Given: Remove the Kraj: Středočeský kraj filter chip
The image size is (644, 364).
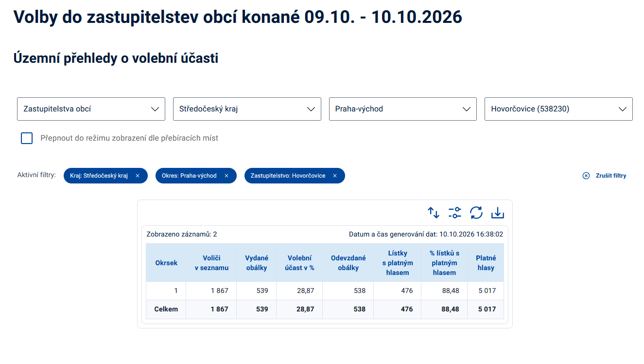Looking at the screenshot, I should (x=138, y=176).
